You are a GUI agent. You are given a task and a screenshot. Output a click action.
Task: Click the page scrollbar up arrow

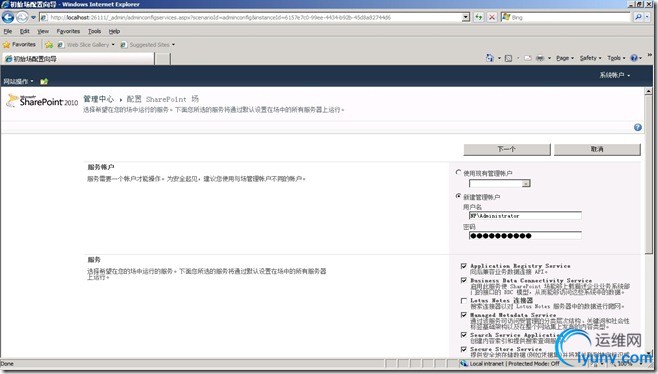click(x=648, y=91)
